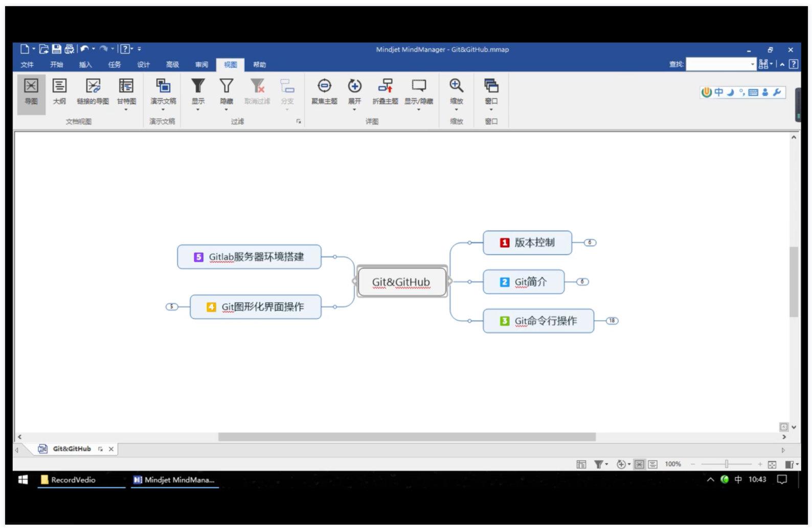The width and height of the screenshot is (812, 528).
Task: Click the New document icon in quick access toolbar
Action: coord(25,49)
